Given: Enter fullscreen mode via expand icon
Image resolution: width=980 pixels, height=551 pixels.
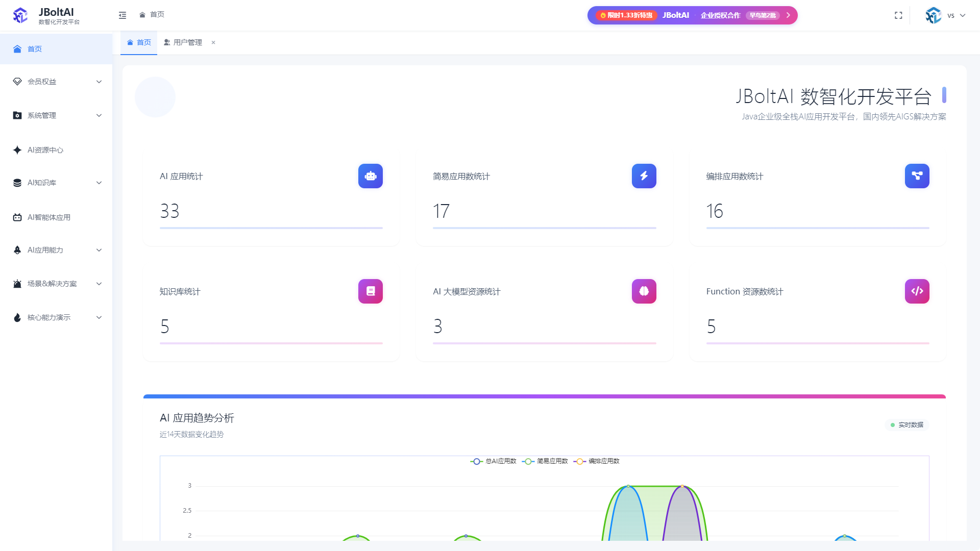Looking at the screenshot, I should tap(898, 15).
